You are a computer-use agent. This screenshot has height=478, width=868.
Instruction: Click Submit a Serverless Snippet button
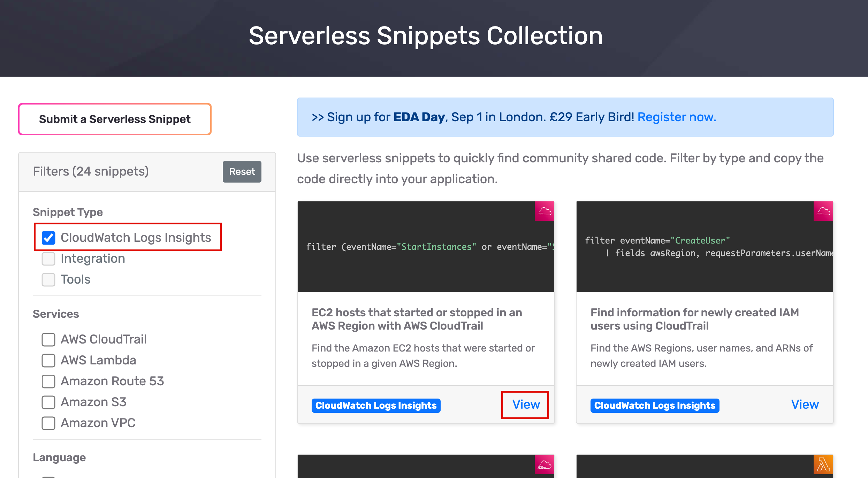[115, 119]
